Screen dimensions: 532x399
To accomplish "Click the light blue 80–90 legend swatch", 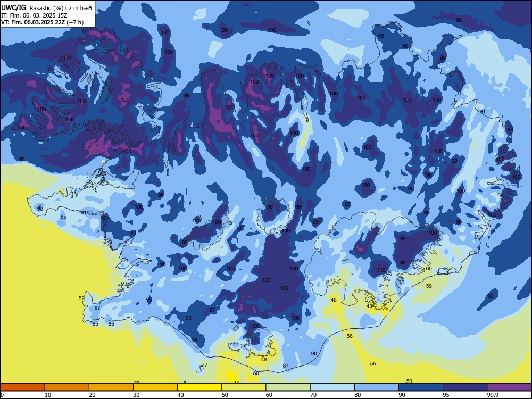I will tap(377, 387).
